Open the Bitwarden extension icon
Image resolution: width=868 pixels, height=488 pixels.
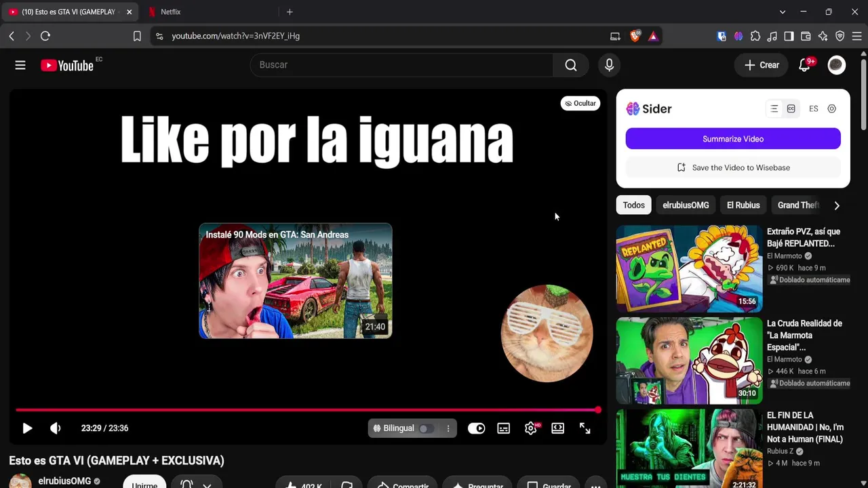coord(722,36)
